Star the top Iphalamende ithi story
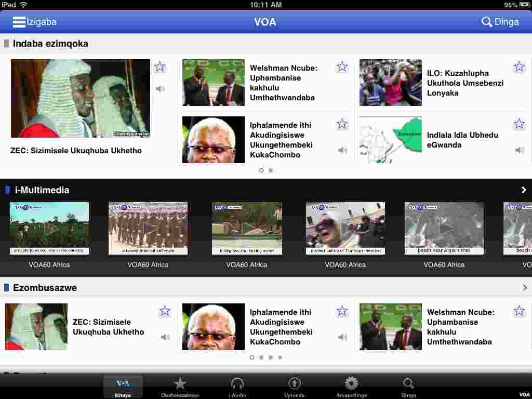Image resolution: width=532 pixels, height=399 pixels. pos(342,124)
